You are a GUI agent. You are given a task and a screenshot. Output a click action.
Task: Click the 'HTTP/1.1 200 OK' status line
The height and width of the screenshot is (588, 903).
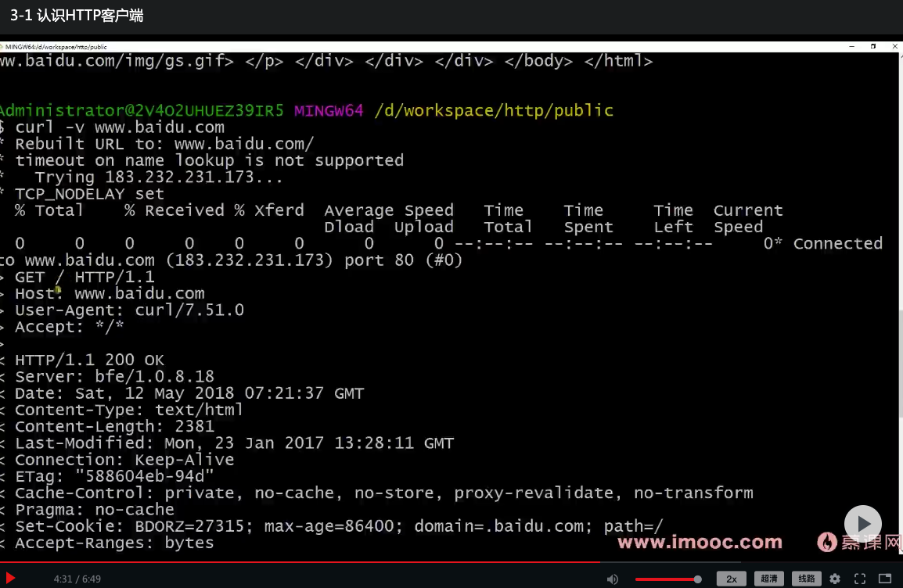[x=89, y=360]
